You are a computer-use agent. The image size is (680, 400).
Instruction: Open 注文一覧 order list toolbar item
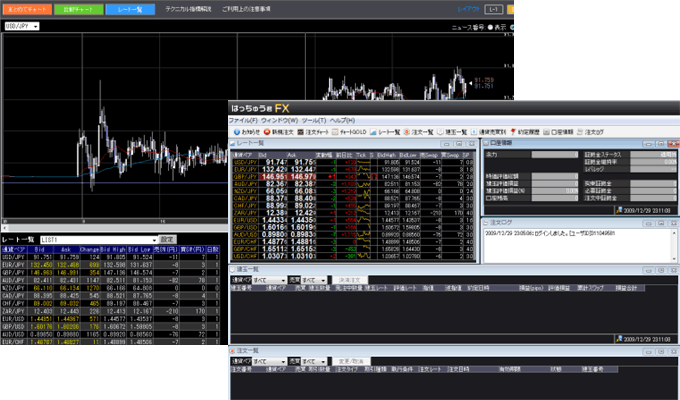(x=418, y=132)
